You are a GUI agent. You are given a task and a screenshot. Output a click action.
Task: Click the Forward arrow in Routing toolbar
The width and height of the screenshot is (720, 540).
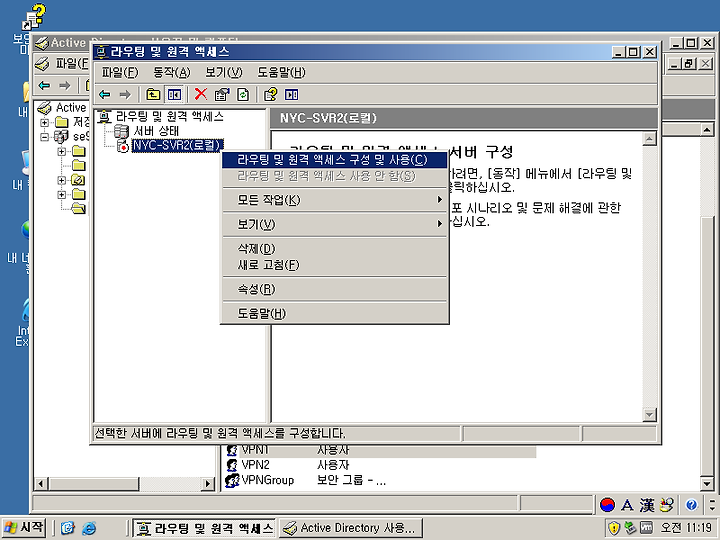click(125, 95)
